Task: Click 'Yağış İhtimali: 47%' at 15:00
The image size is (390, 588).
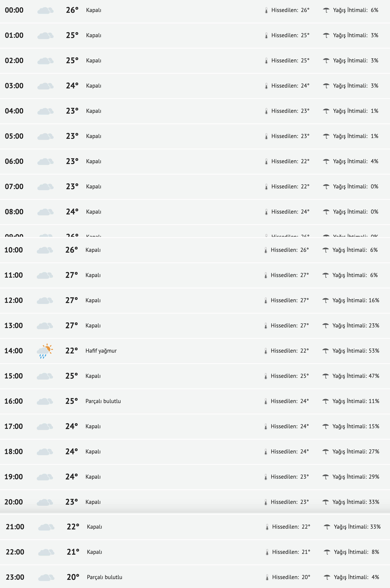Action: pos(356,376)
